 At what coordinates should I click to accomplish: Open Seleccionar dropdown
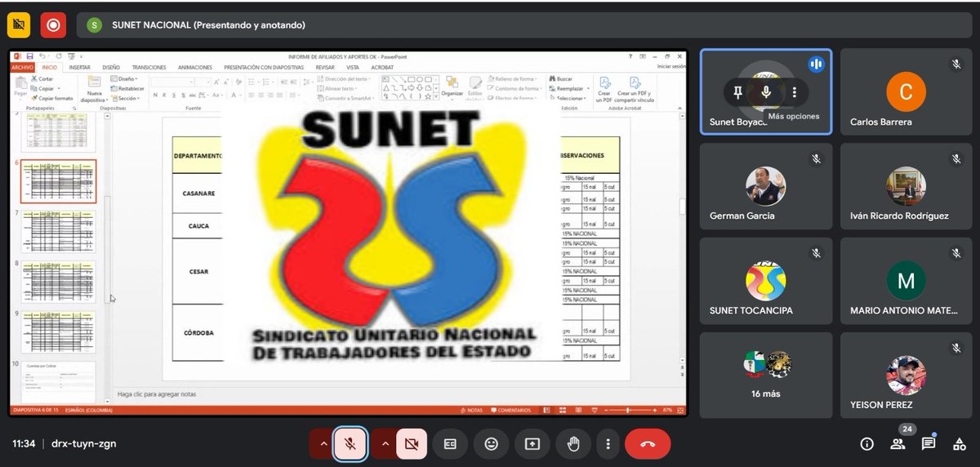tap(568, 97)
